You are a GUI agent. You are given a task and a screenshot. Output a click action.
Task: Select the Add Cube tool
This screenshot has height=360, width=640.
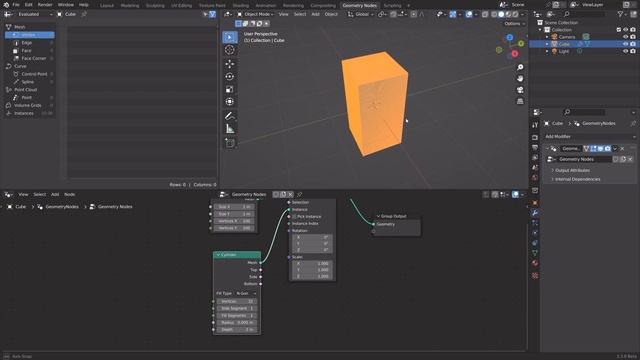(x=230, y=143)
